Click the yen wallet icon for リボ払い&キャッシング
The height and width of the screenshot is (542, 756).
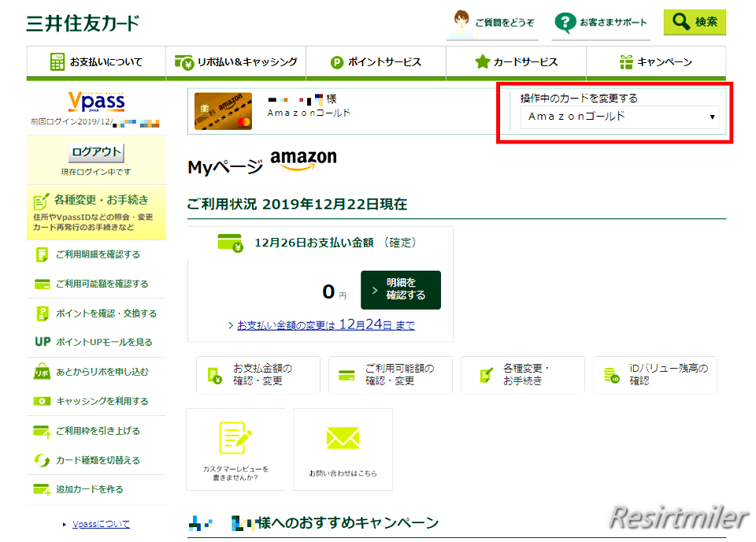183,62
